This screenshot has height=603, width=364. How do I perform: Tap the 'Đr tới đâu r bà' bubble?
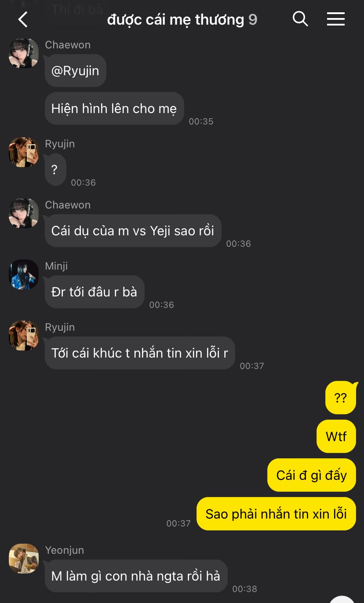pos(95,292)
